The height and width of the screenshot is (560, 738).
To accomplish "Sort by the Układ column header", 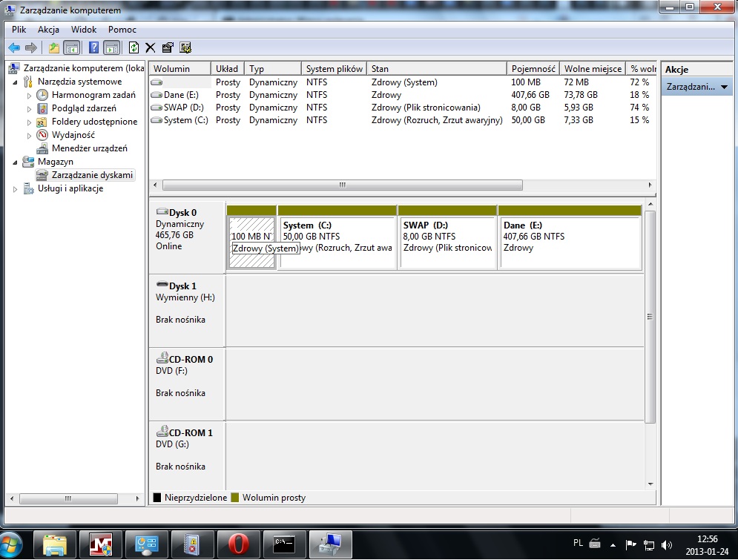I will [x=227, y=69].
